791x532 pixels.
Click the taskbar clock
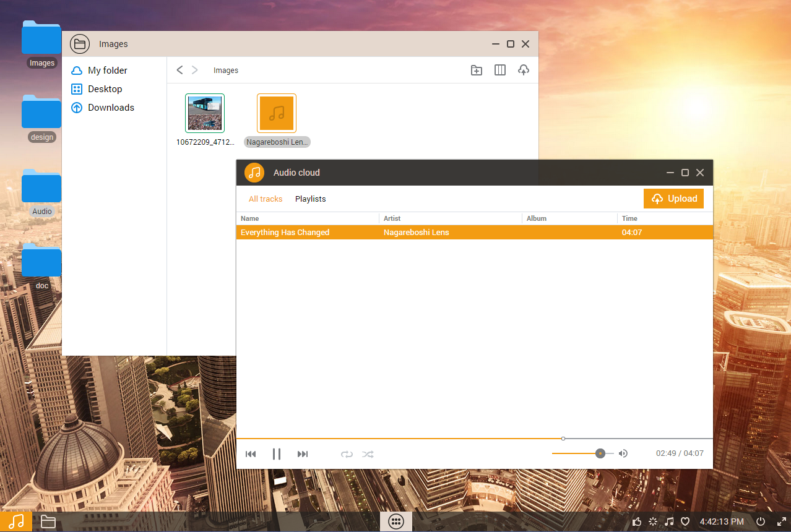(722, 521)
